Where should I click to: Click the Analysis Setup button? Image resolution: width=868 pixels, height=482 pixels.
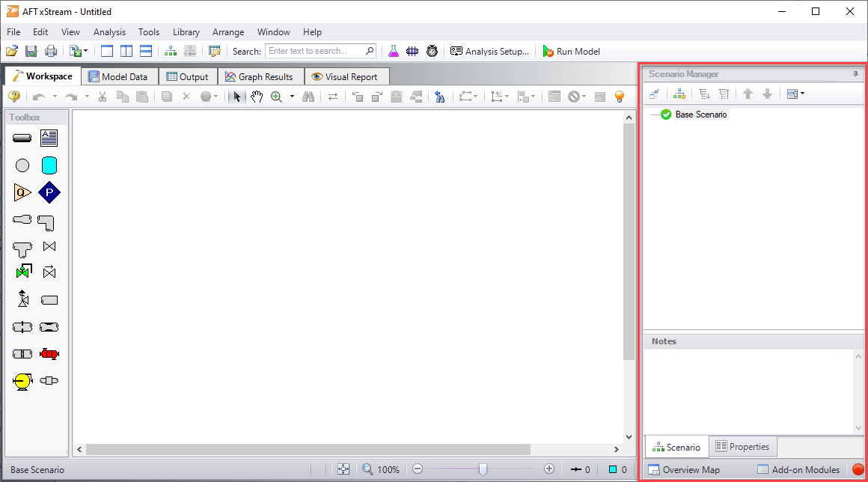pyautogui.click(x=489, y=52)
